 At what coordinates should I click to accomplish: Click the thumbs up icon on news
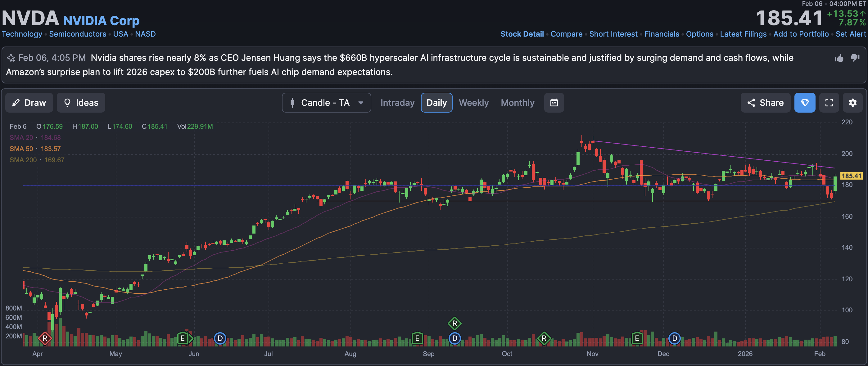click(x=839, y=58)
